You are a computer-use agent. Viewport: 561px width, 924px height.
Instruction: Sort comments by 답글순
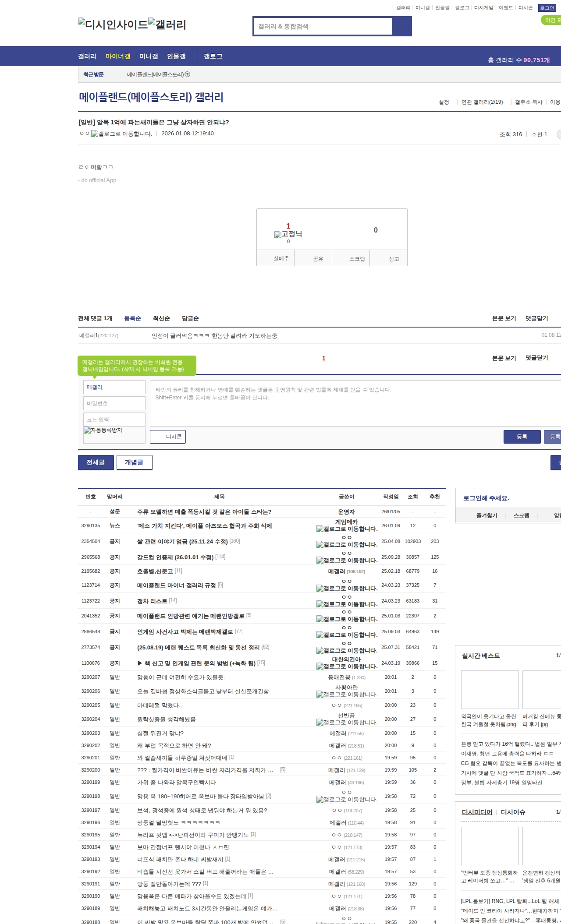190,318
